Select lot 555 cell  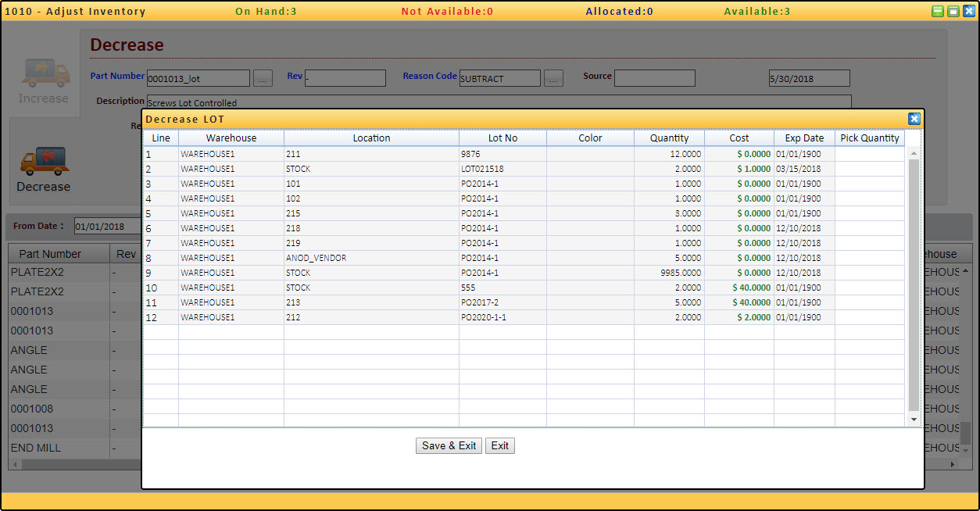503,288
